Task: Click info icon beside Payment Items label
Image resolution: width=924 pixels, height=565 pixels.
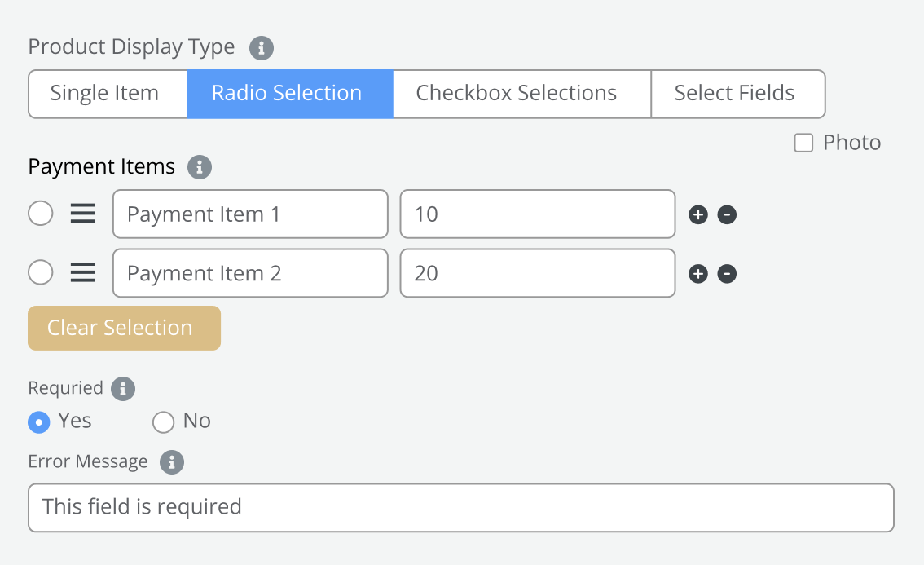Action: tap(200, 168)
